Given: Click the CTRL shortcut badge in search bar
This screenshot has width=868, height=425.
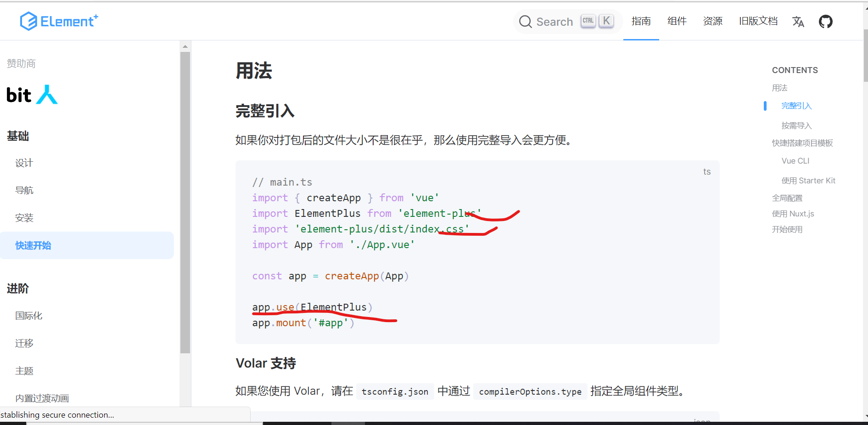Looking at the screenshot, I should (x=588, y=20).
